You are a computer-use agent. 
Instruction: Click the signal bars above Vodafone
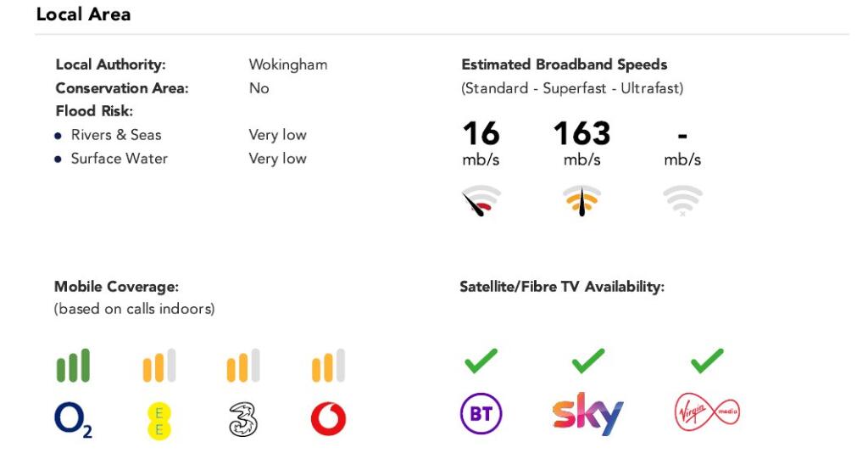(x=328, y=366)
